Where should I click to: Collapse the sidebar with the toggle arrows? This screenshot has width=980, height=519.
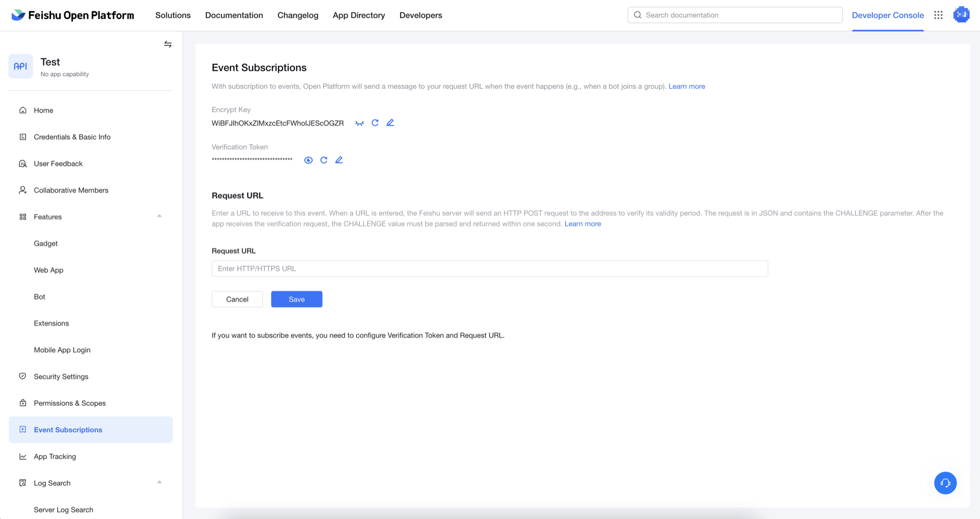(167, 44)
